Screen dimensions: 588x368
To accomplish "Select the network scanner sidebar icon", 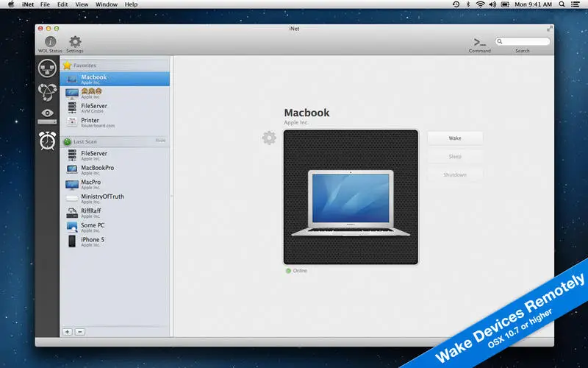I will click(x=47, y=68).
